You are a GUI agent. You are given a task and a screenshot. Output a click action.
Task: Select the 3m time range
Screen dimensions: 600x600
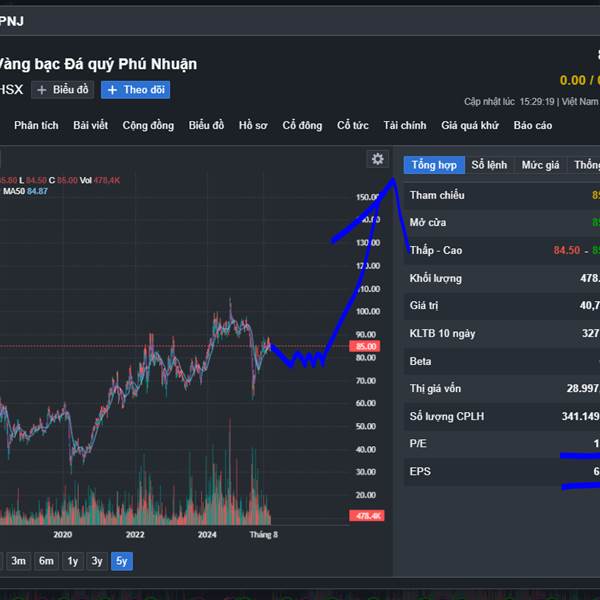tap(19, 561)
